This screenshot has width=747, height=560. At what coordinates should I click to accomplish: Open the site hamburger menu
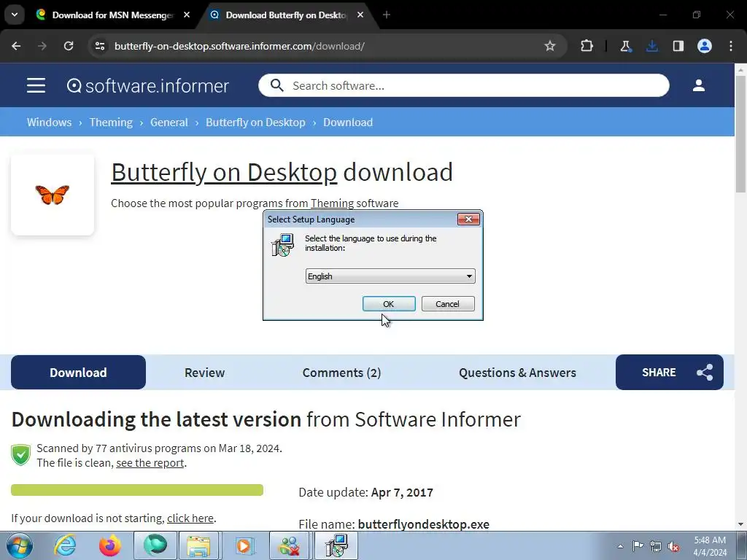pos(36,86)
